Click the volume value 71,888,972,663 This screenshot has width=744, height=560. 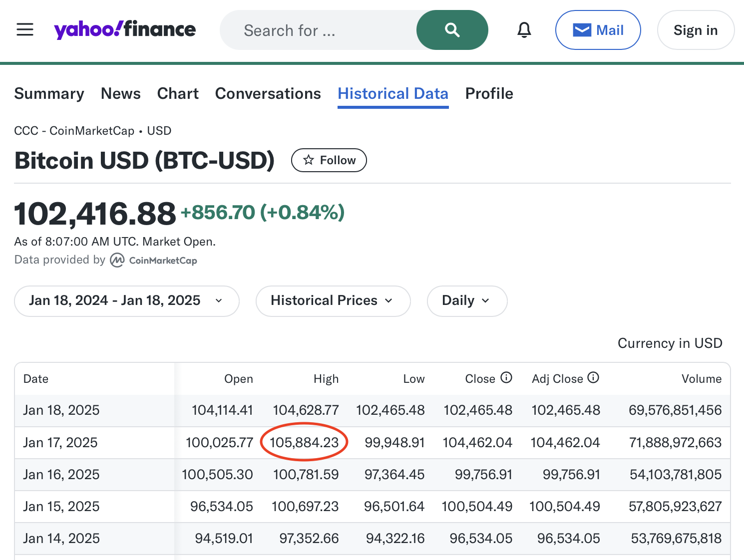(675, 443)
